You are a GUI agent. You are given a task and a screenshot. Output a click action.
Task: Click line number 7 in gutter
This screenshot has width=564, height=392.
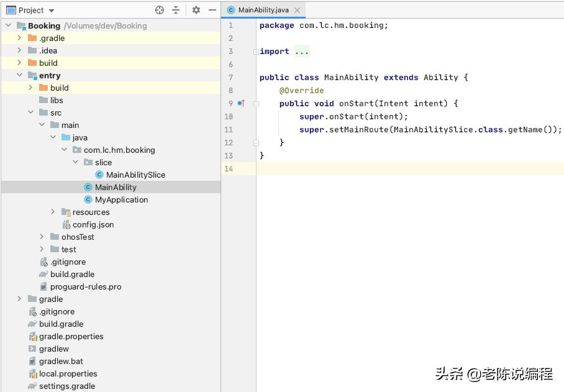[230, 77]
